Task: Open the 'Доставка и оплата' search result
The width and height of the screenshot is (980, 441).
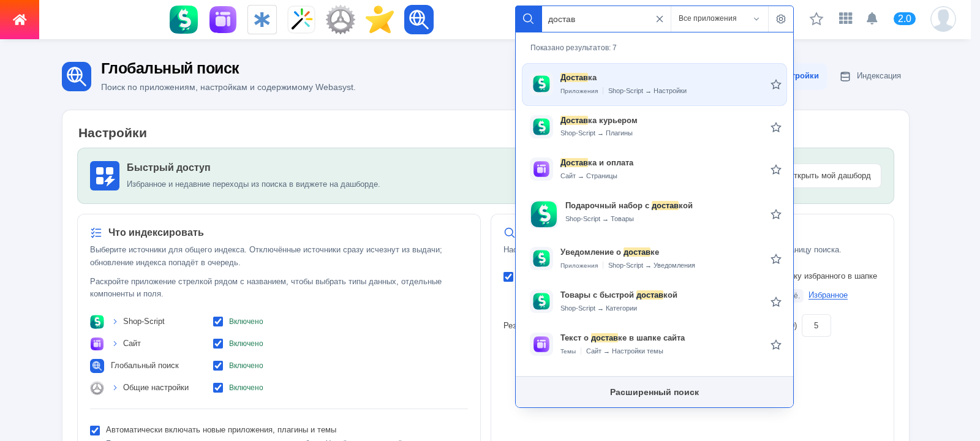Action: pos(654,169)
